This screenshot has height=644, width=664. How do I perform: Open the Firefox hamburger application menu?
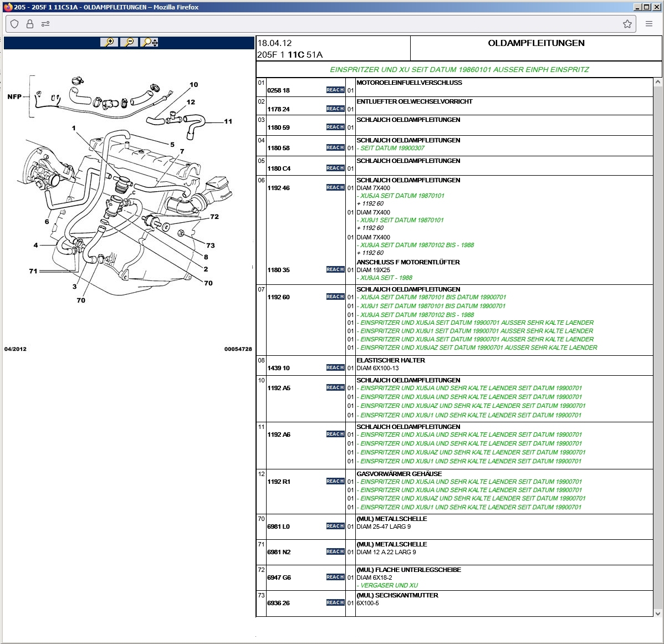tap(648, 24)
